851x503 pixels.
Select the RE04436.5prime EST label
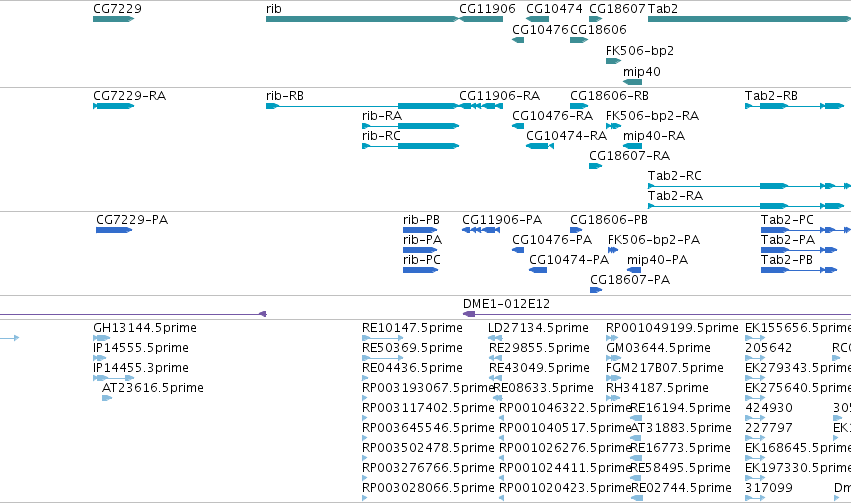[x=412, y=368]
